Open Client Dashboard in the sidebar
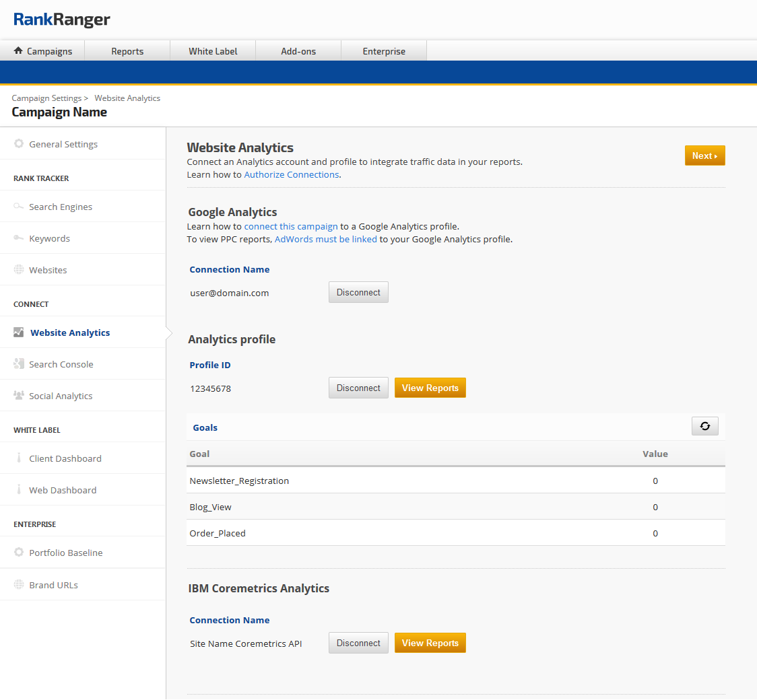Viewport: 757px width, 700px height. 65,458
